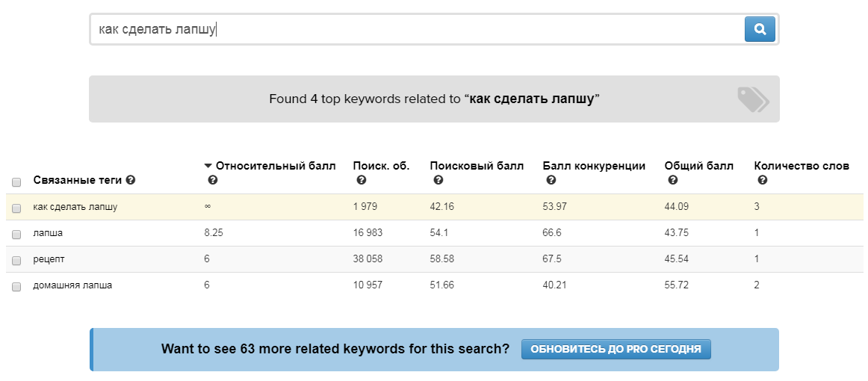Open help icon under Количество слов
Screen dimensions: 868x381
tap(763, 181)
